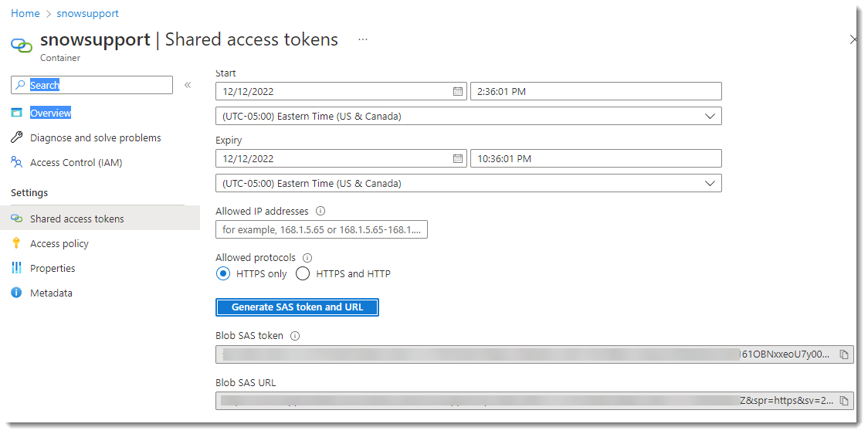This screenshot has height=434, width=868.
Task: Click the Diagnose and solve problems wrench icon
Action: tap(17, 137)
